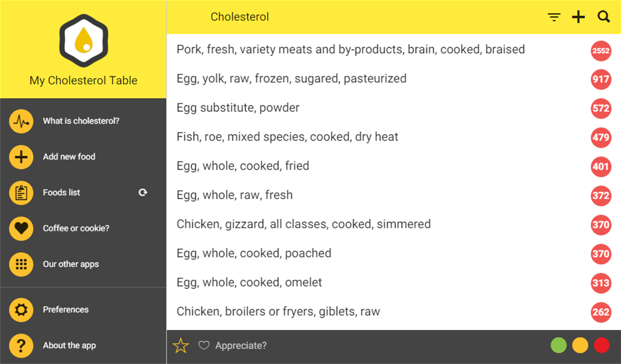Open the Preferences menu item
Image resolution: width=621 pixels, height=364 pixels.
(66, 310)
